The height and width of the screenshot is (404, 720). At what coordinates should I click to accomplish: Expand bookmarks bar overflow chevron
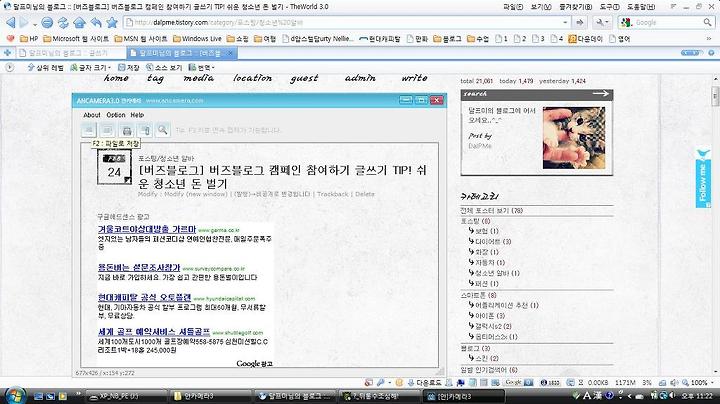(709, 39)
